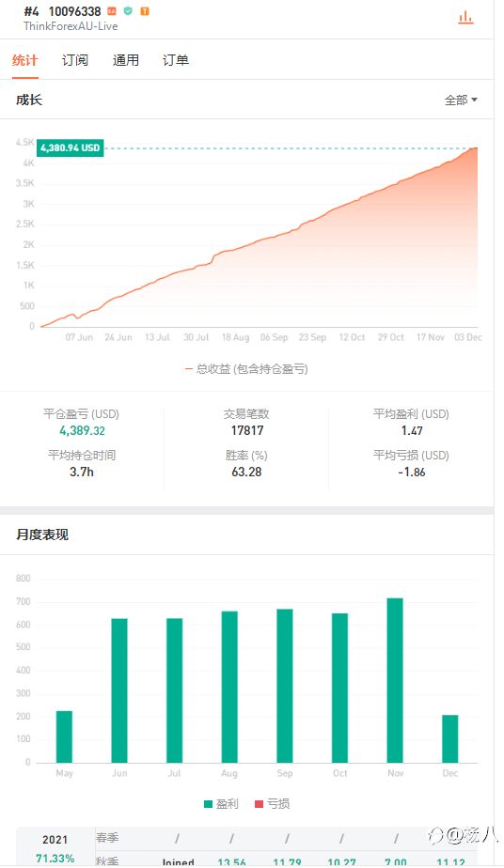Click the 4,380.94 USD chart value label

tap(71, 147)
